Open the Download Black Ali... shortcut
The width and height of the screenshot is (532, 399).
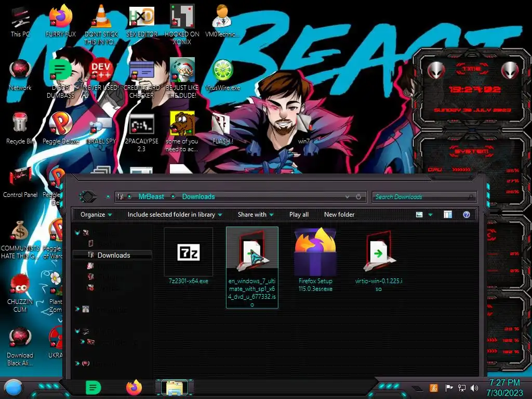click(20, 346)
